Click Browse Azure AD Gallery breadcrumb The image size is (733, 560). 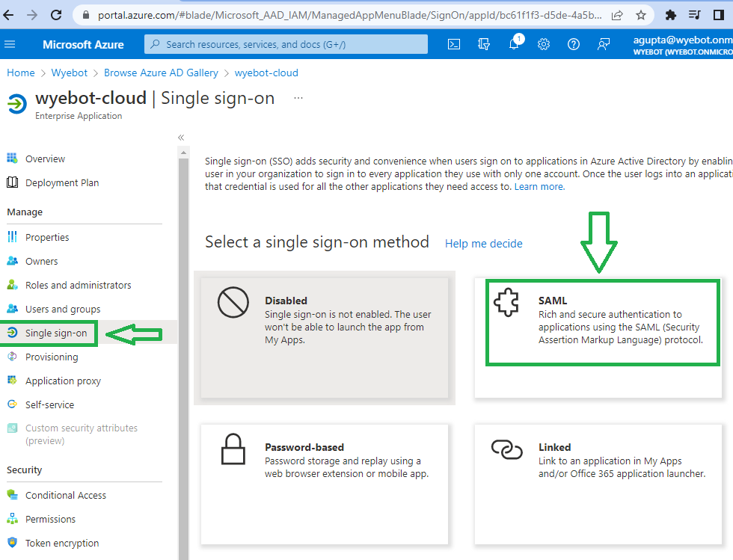pos(161,73)
